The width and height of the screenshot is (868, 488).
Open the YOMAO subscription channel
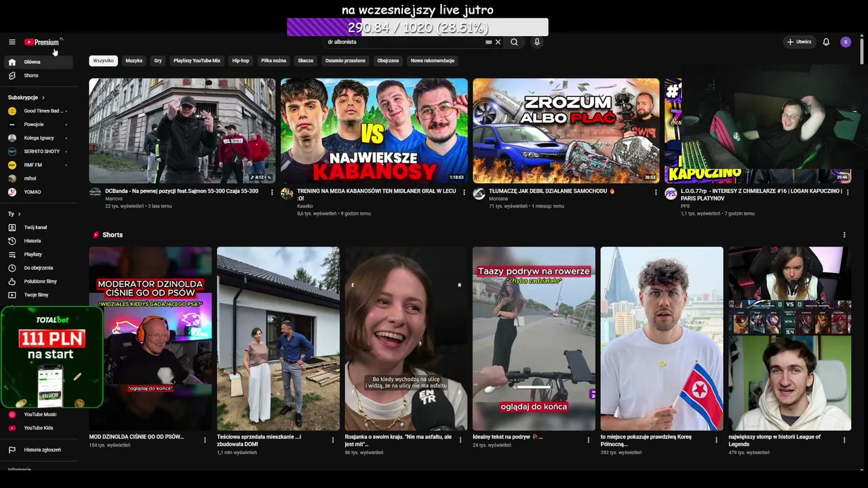(x=39, y=192)
